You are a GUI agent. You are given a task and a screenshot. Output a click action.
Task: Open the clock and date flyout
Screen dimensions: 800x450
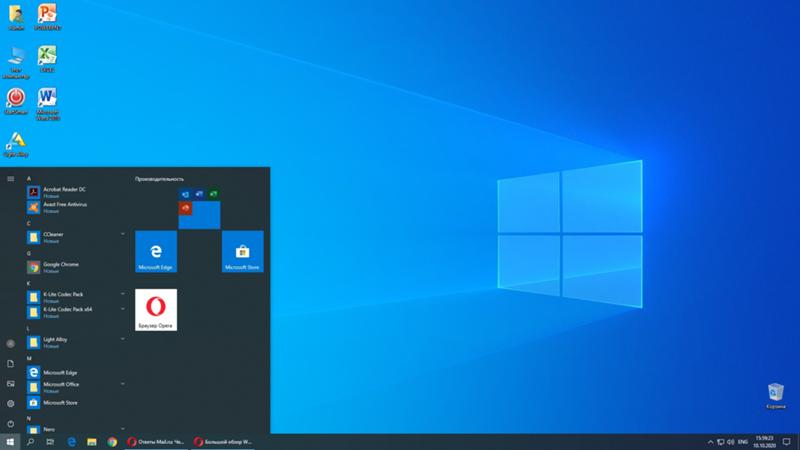coord(764,442)
